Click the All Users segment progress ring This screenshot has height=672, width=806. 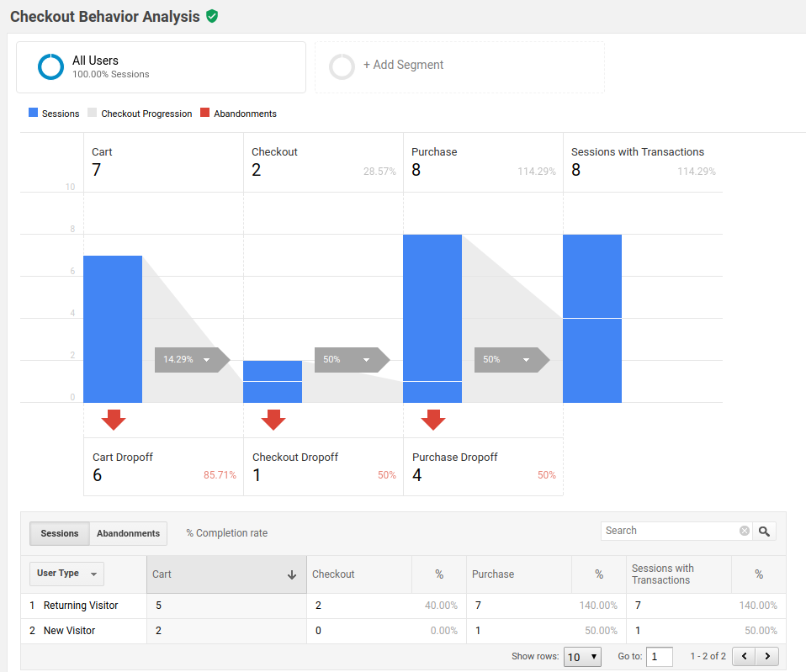click(50, 67)
